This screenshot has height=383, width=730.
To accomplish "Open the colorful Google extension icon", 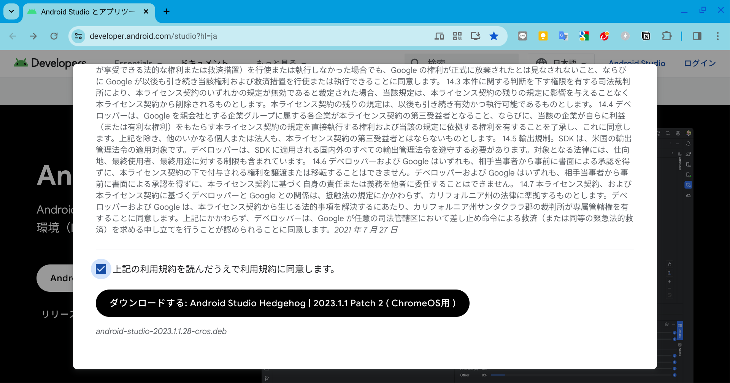I will [584, 36].
